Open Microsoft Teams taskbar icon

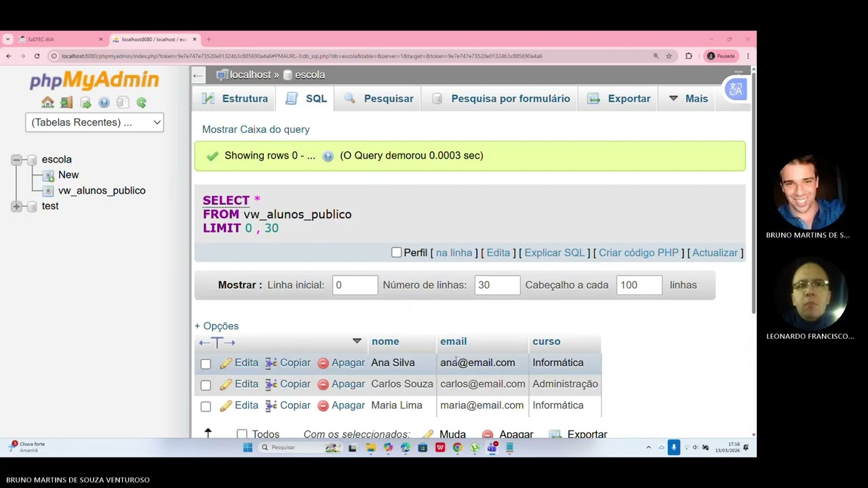click(492, 447)
